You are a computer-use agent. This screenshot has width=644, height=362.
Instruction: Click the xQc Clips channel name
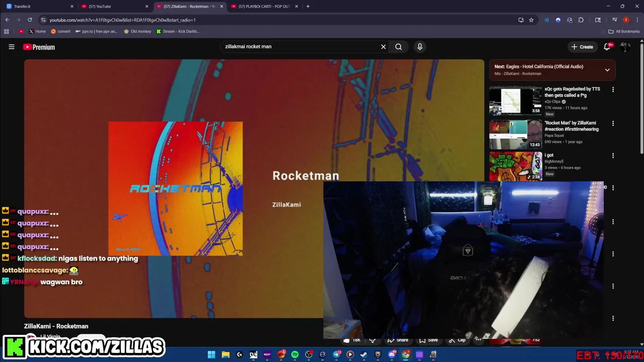[x=552, y=102]
